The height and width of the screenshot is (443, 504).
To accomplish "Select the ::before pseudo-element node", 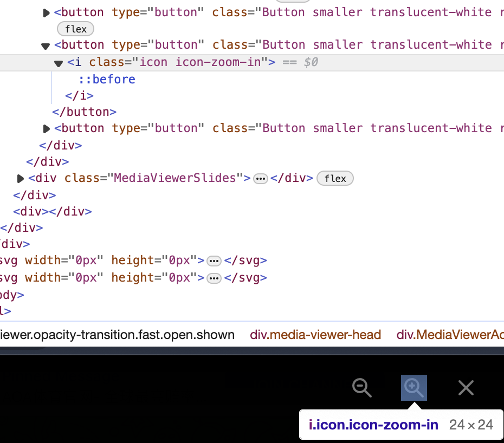I will 107,80.
